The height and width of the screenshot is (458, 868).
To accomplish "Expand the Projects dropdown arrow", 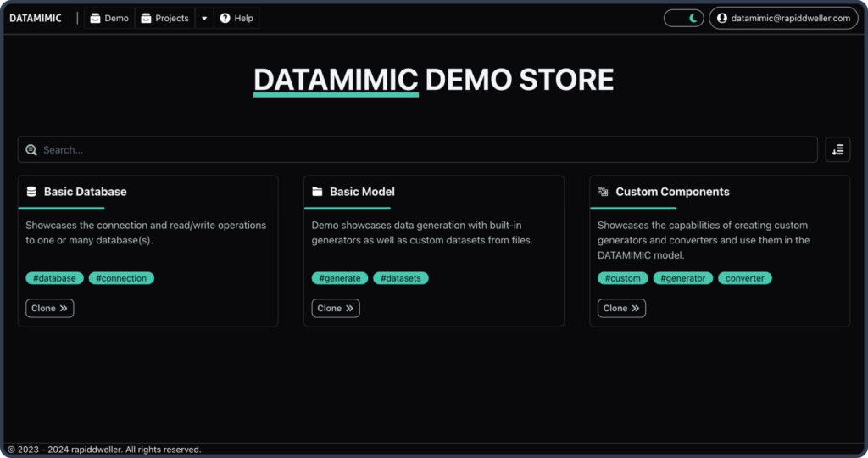I will 204,18.
